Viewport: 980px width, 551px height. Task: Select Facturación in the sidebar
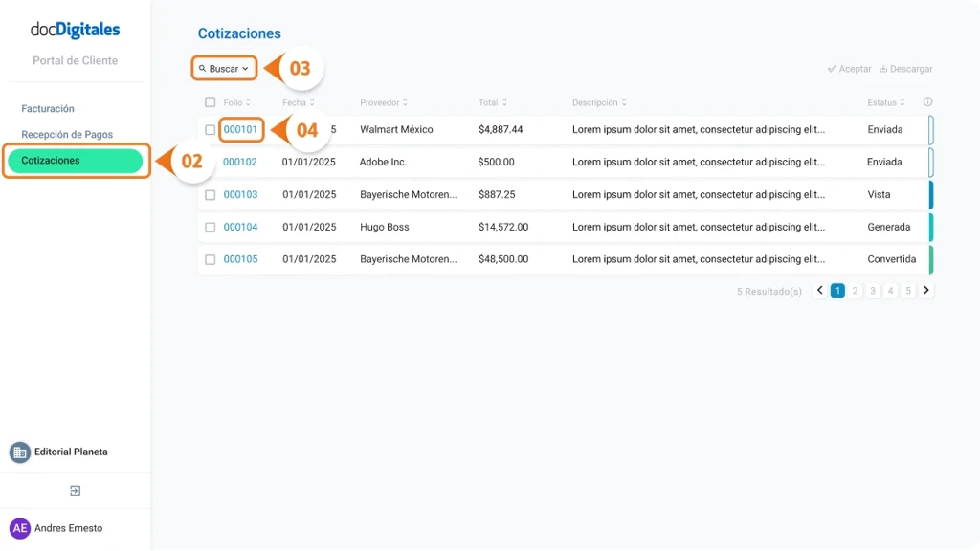(x=48, y=108)
